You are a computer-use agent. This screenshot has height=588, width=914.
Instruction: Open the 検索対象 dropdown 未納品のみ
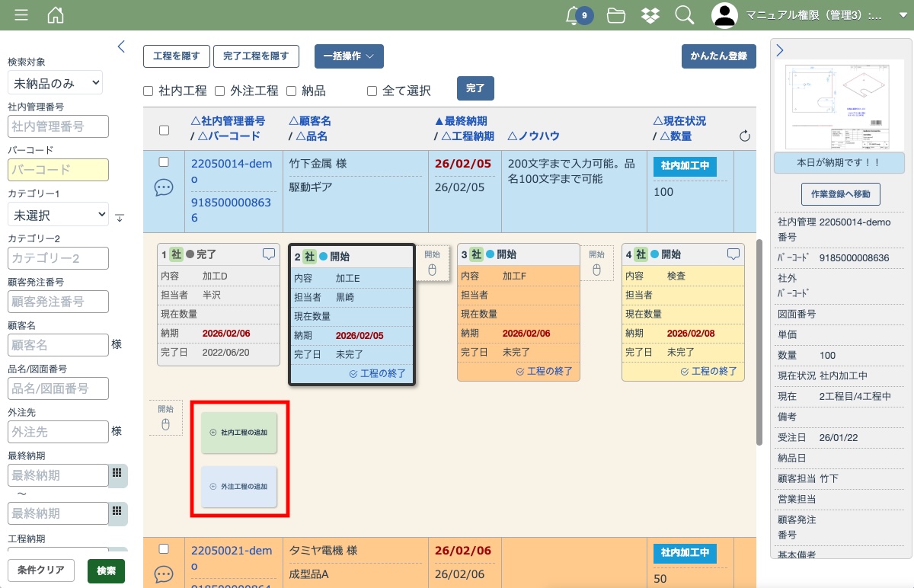(55, 83)
